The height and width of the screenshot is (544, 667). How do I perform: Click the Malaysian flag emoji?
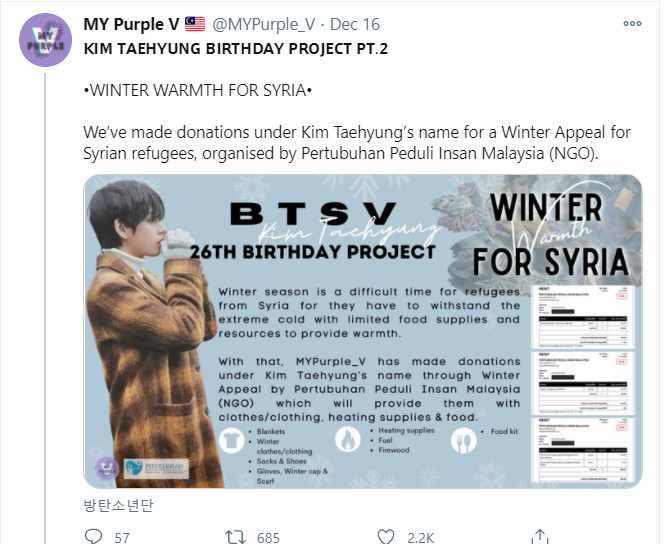[x=195, y=24]
